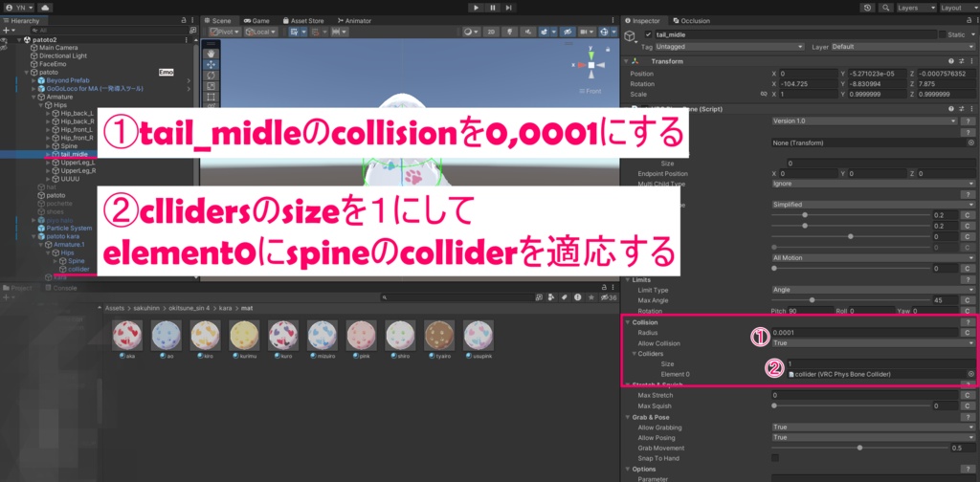Switch to the Console tab
The width and height of the screenshot is (980, 482).
click(60, 288)
